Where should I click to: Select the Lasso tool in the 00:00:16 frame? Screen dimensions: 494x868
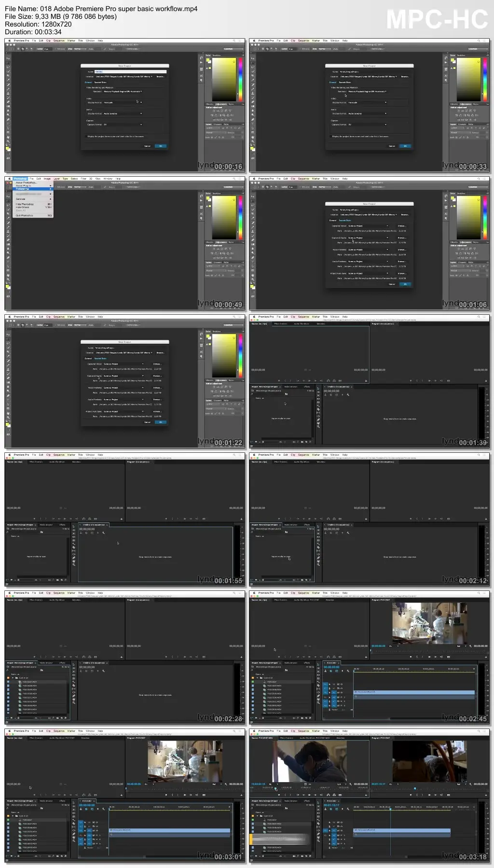pos(8,67)
